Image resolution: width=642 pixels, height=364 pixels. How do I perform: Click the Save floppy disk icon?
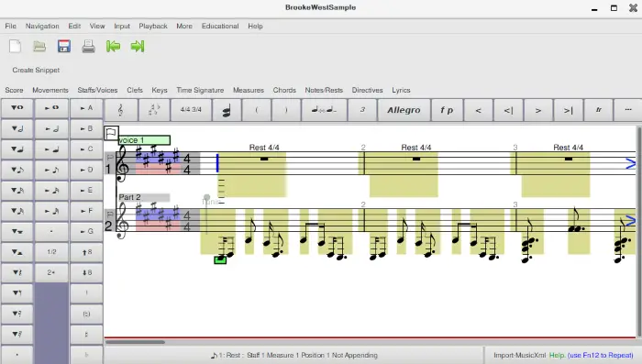64,46
